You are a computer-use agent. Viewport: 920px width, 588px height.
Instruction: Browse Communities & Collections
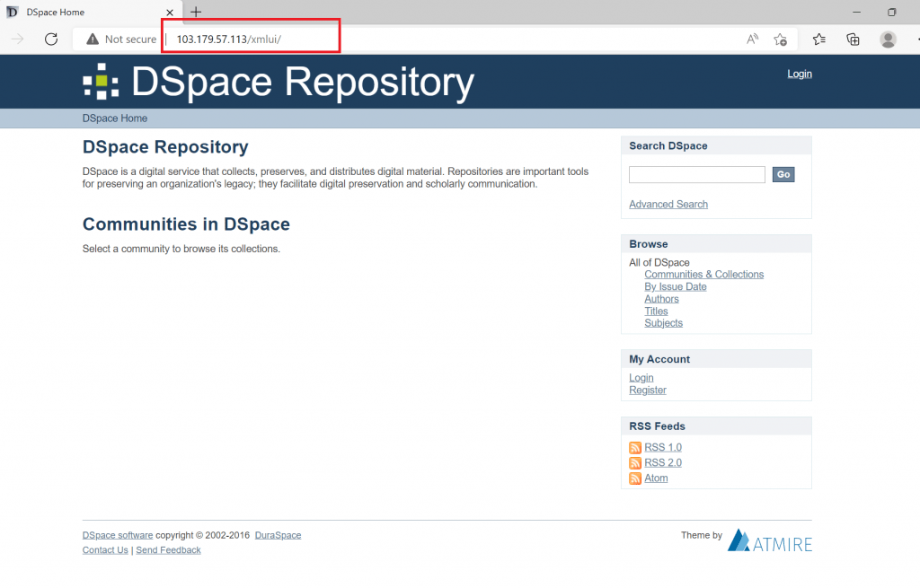703,274
